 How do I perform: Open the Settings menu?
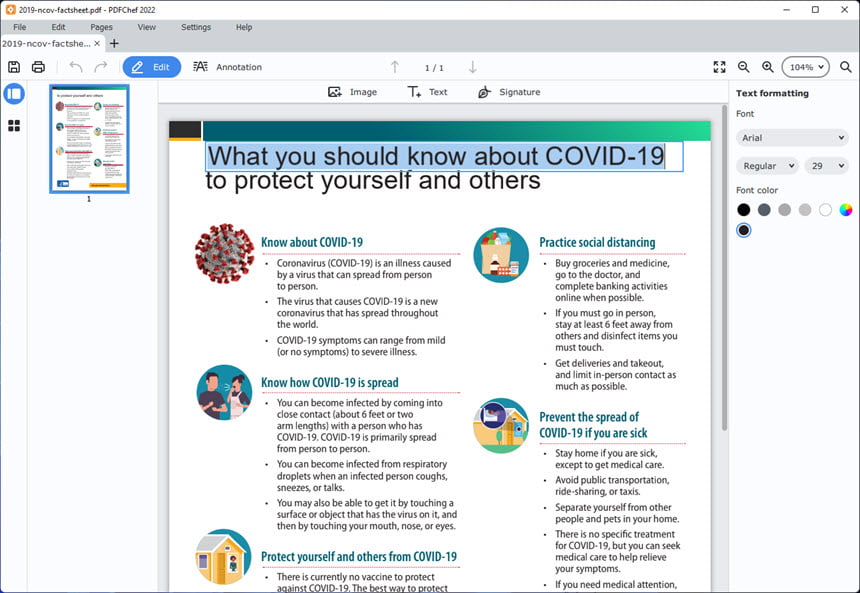click(196, 27)
